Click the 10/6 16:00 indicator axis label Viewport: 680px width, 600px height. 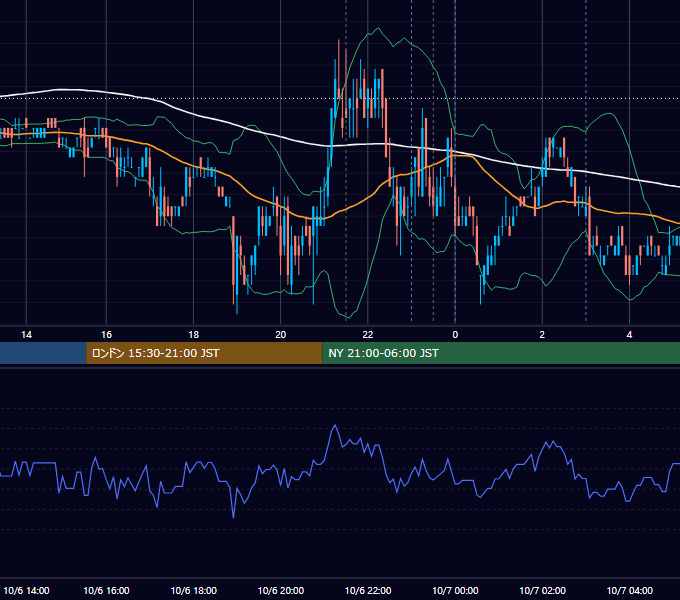106,590
